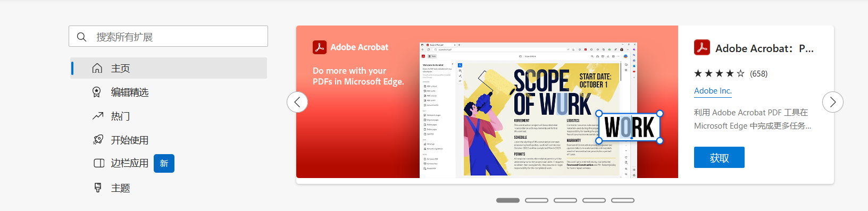Click the search magnifier icon
The height and width of the screenshot is (211, 868).
[81, 37]
